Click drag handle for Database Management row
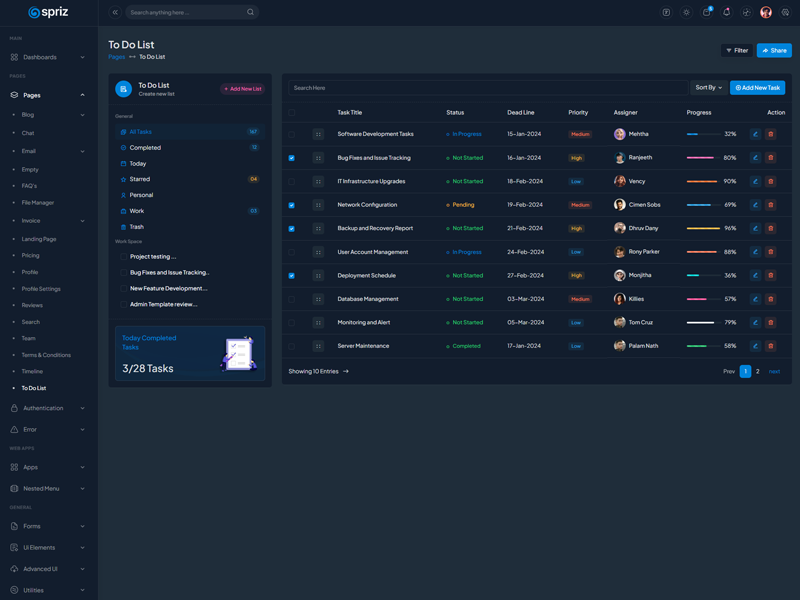This screenshot has height=600, width=800. coord(318,299)
